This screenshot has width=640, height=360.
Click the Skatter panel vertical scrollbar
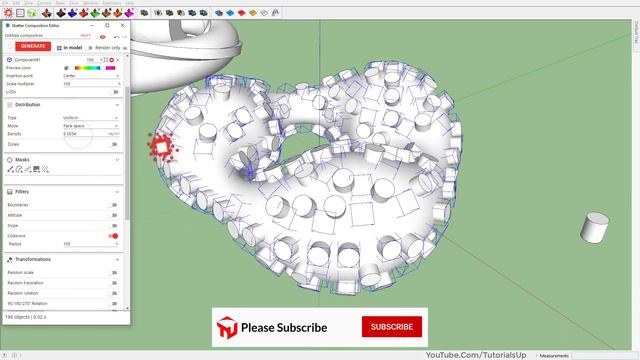[x=127, y=153]
